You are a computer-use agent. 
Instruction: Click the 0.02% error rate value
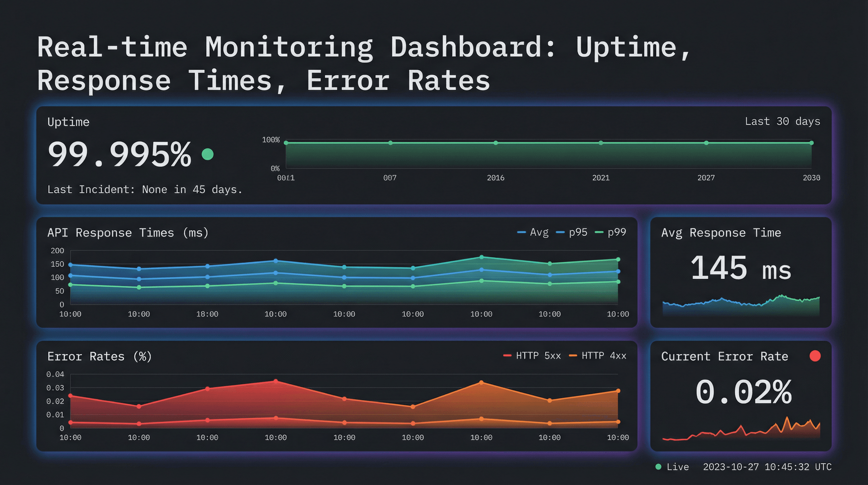743,392
